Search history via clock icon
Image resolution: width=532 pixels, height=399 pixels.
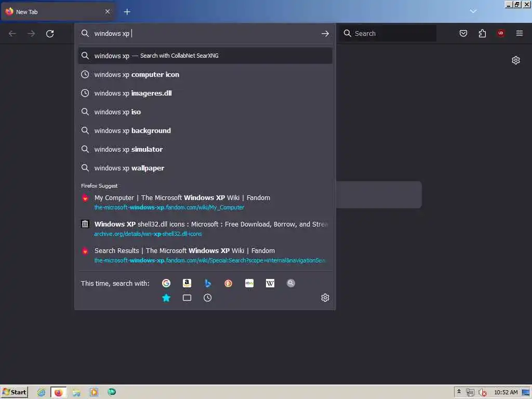(208, 298)
